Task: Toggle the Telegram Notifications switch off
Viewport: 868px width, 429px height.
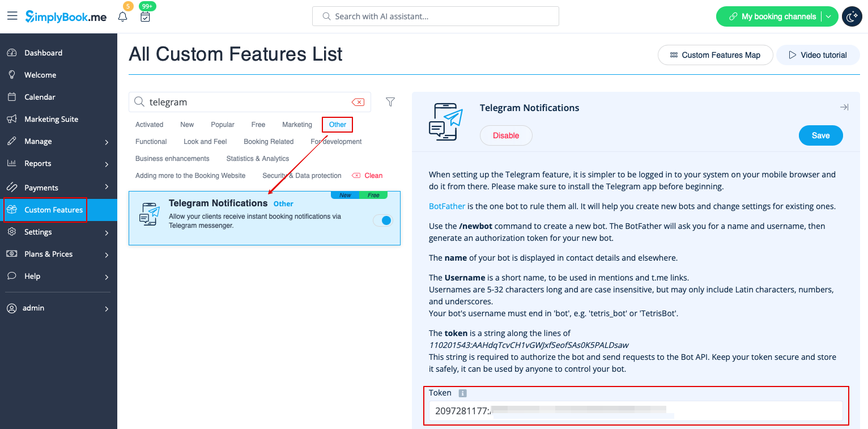Action: [383, 220]
